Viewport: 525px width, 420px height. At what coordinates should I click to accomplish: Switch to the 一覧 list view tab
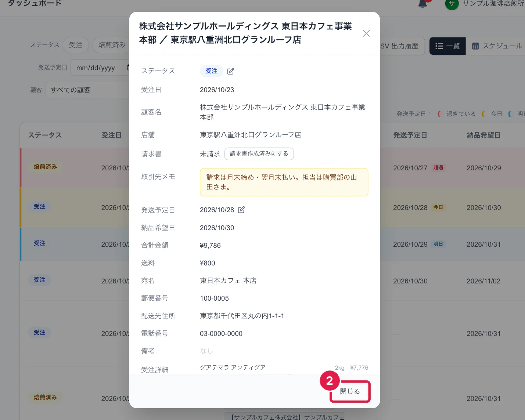pyautogui.click(x=447, y=46)
